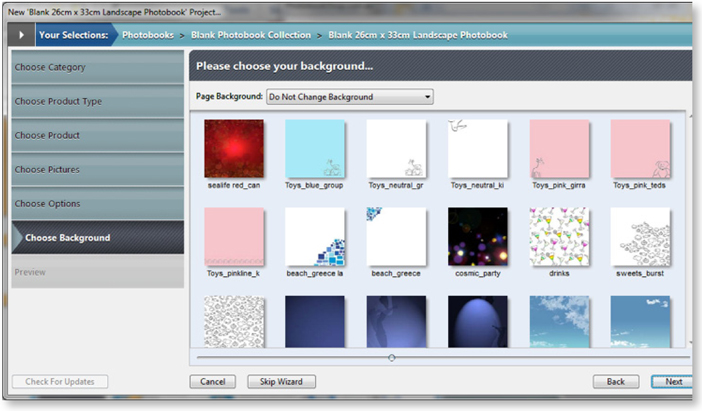Screen dimensions: 702x411
Task: Choose the sweets_burst background thumbnail
Action: click(640, 237)
